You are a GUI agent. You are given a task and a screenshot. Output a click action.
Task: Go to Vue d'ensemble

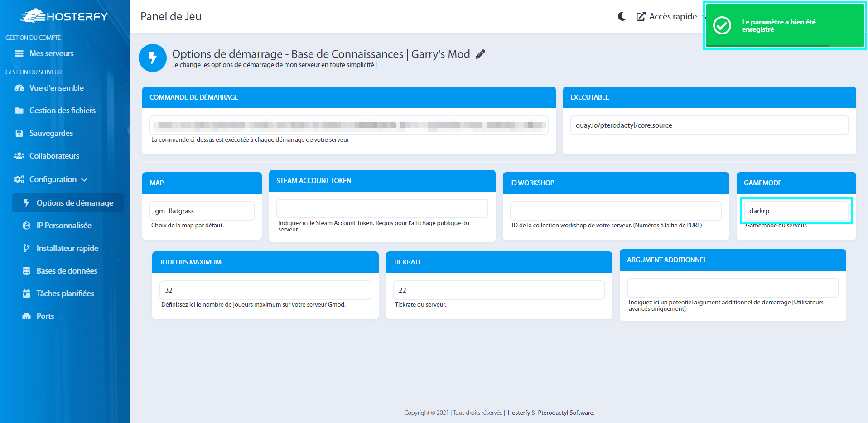(56, 88)
